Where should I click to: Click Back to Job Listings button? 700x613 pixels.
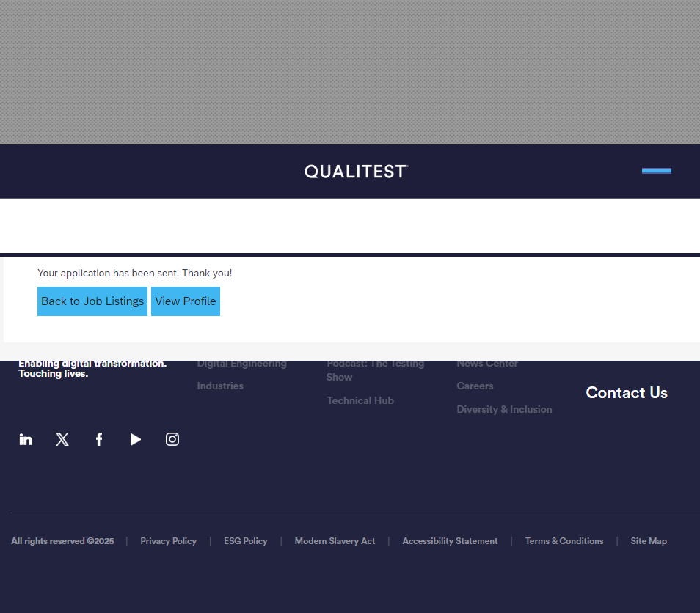tap(92, 301)
